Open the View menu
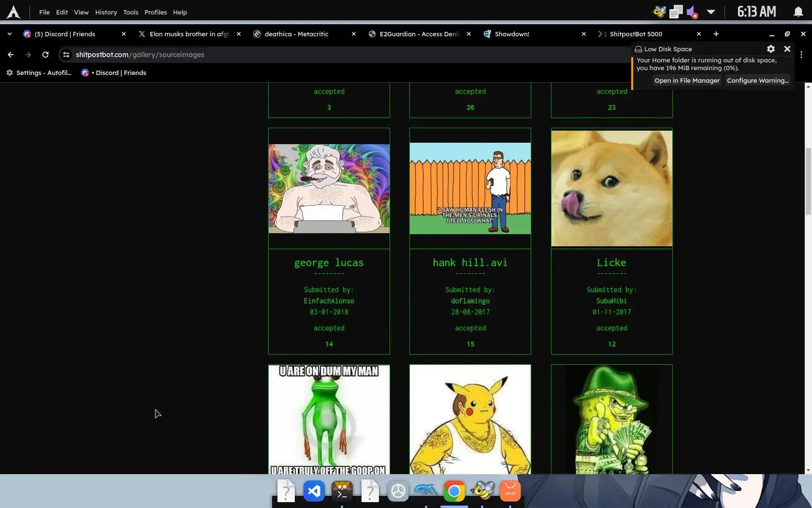This screenshot has height=508, width=812. (81, 12)
